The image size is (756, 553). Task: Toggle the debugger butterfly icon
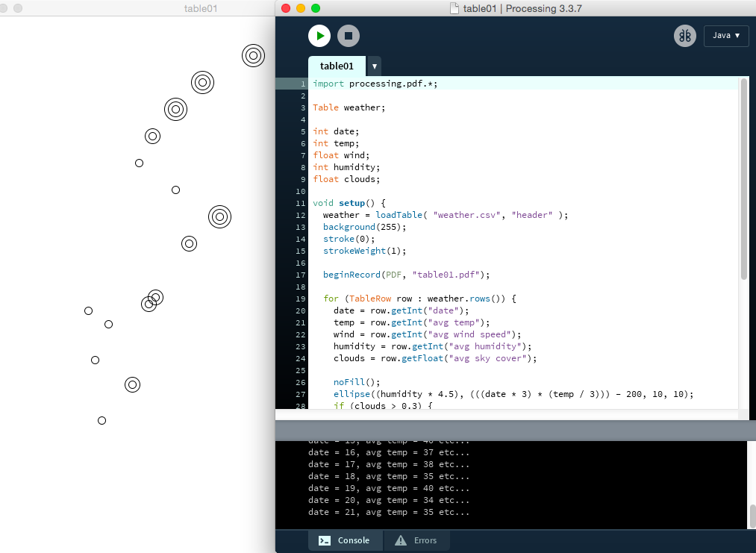[684, 36]
